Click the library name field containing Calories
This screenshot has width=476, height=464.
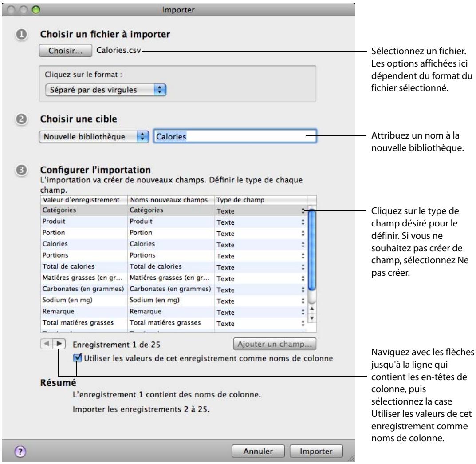(x=235, y=136)
